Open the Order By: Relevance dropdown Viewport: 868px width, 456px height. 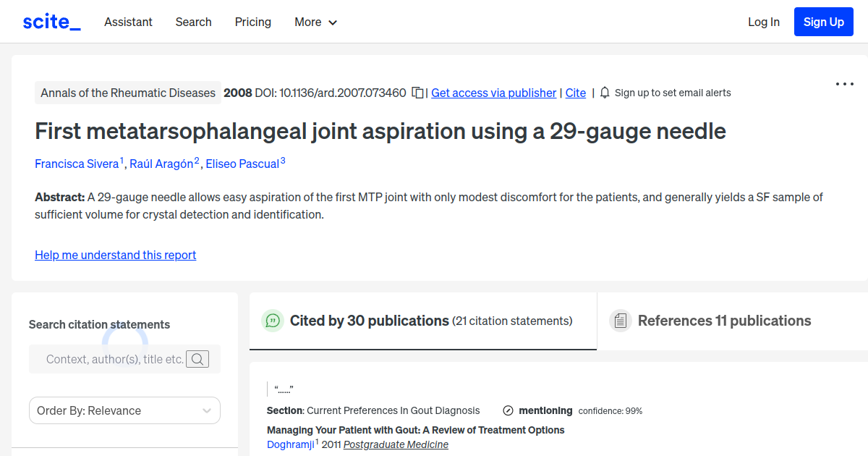124,410
